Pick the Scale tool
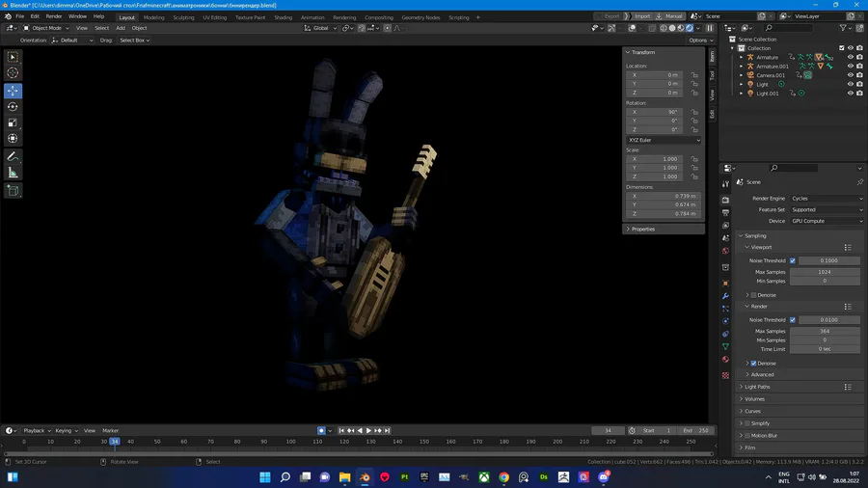The width and height of the screenshot is (868, 488). tap(13, 122)
